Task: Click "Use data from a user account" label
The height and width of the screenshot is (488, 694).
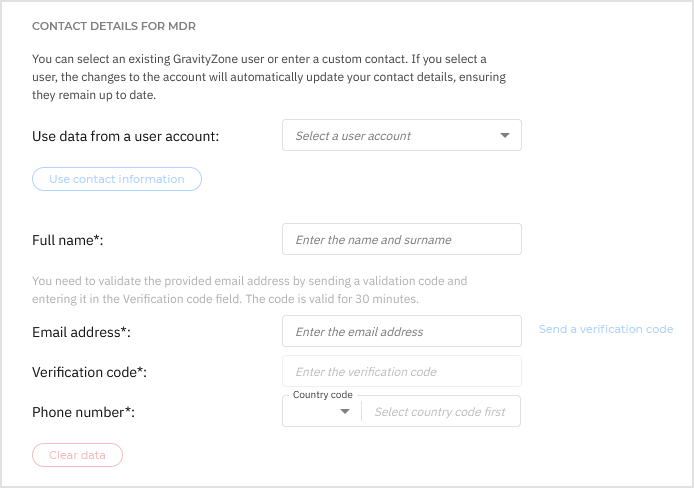Action: (x=126, y=136)
